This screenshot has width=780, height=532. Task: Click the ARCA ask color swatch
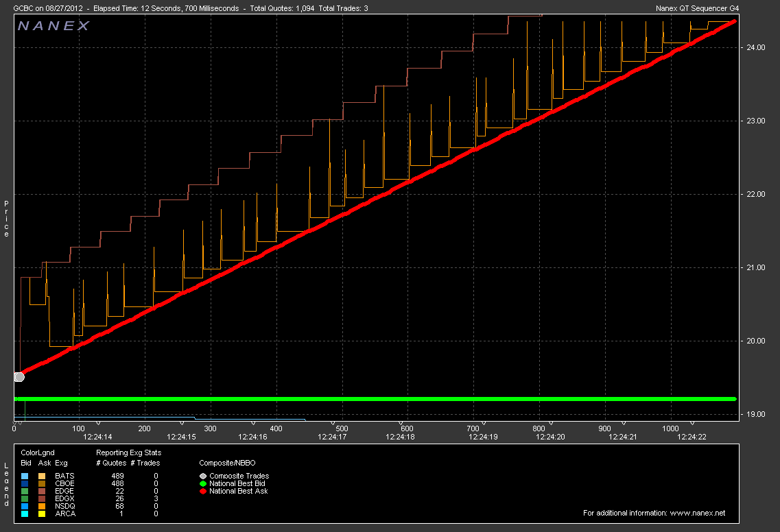click(42, 513)
